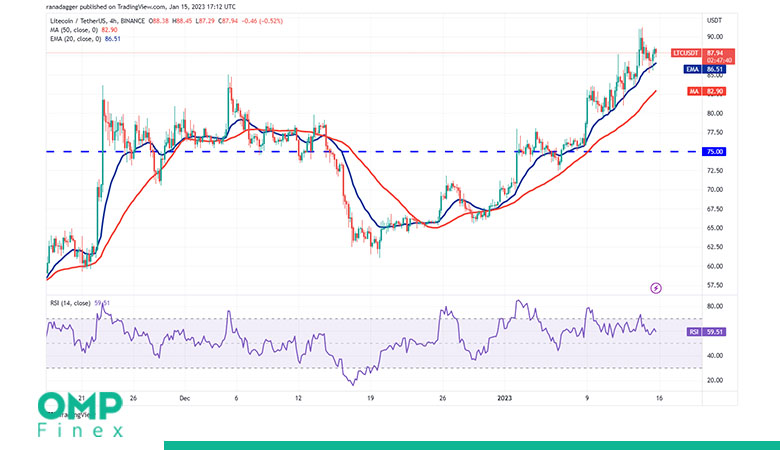Viewport: 780px width, 450px height.
Task: Click 90.00 on the price axis
Action: coord(715,37)
